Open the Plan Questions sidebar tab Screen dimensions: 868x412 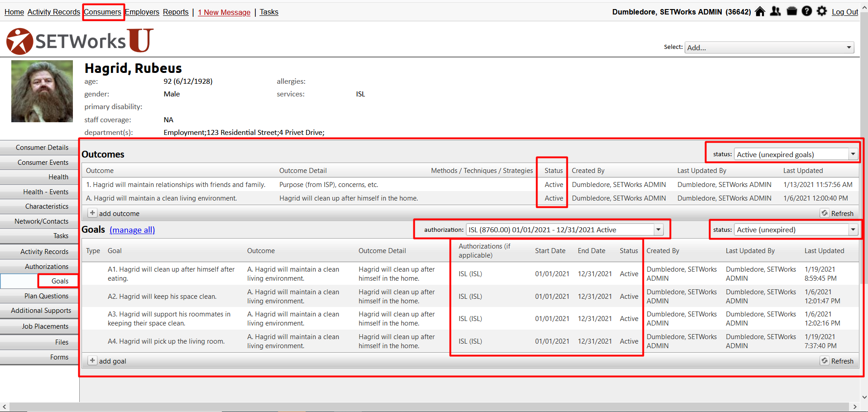tap(46, 296)
